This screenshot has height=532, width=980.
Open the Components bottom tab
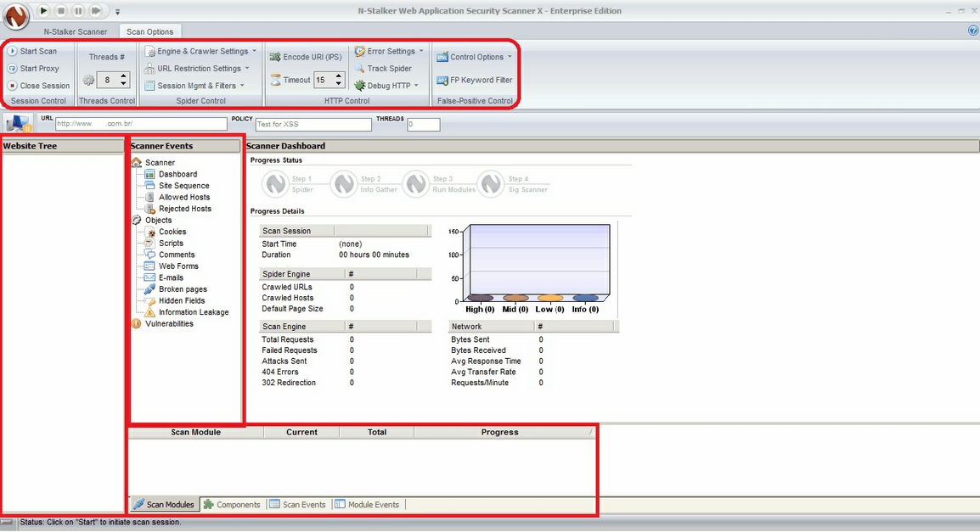232,504
